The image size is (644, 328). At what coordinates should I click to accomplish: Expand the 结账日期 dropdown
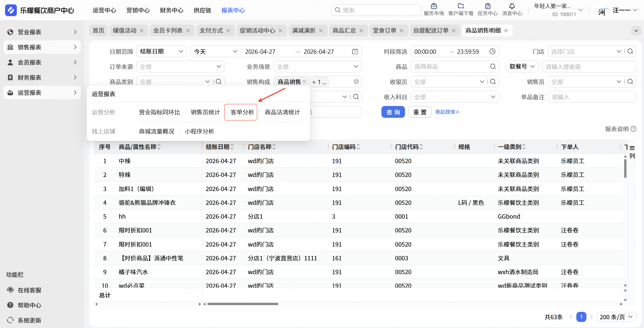pos(162,51)
